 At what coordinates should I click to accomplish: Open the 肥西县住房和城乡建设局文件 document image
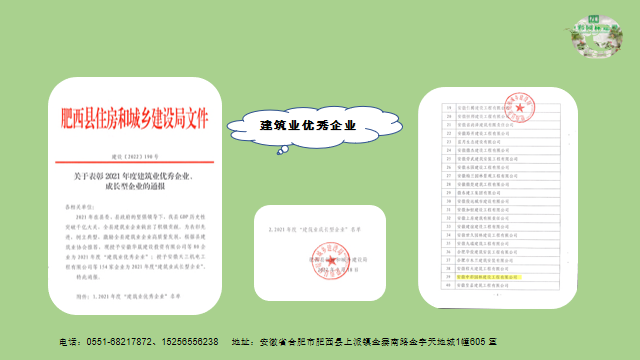(135, 196)
